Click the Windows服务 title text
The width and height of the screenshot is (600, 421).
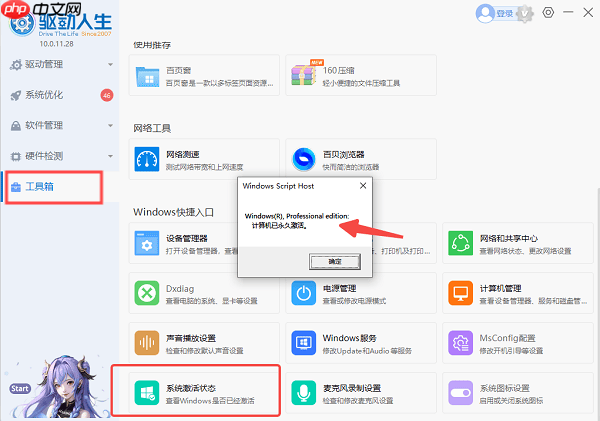350,338
